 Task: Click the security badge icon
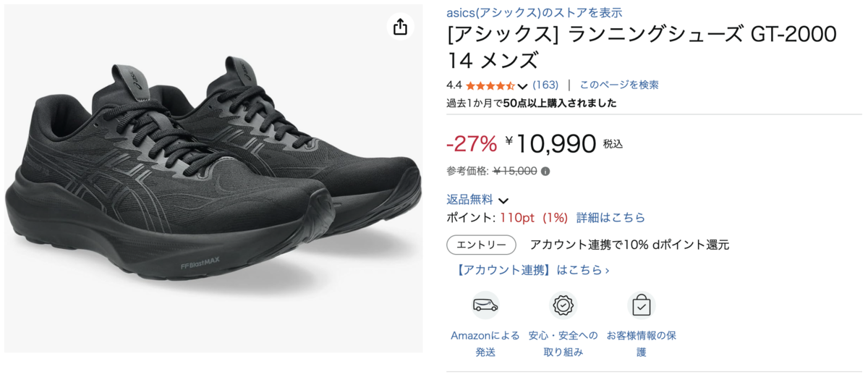[563, 305]
